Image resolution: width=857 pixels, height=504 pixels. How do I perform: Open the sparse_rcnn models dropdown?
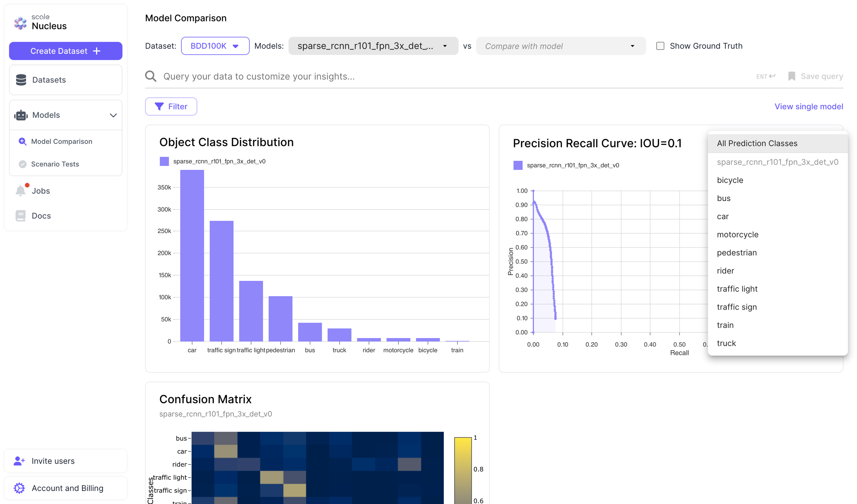(373, 46)
